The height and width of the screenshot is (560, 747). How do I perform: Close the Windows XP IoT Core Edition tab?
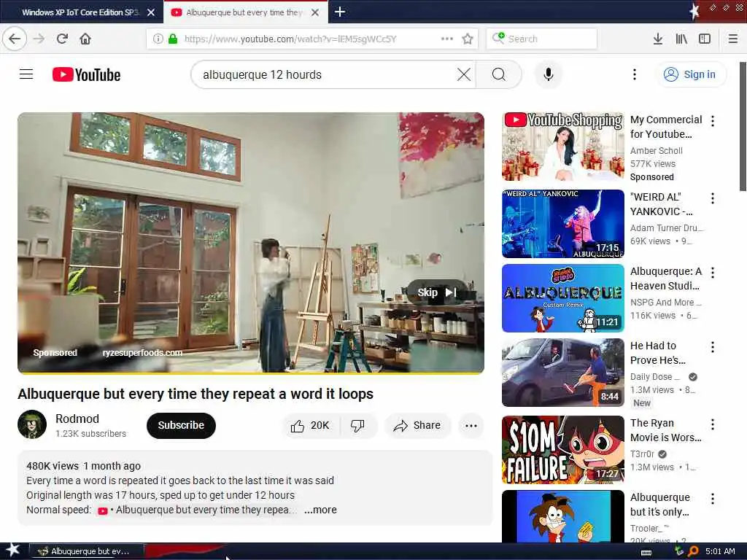coord(151,12)
